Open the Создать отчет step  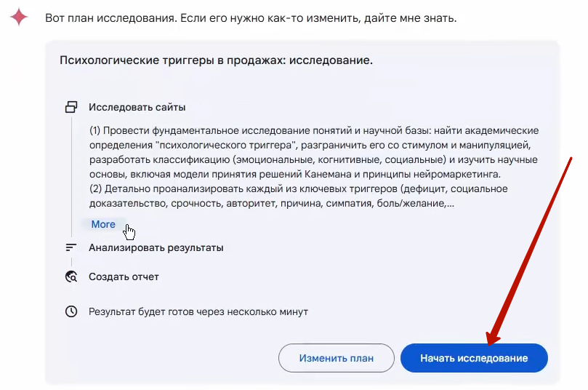tap(124, 276)
